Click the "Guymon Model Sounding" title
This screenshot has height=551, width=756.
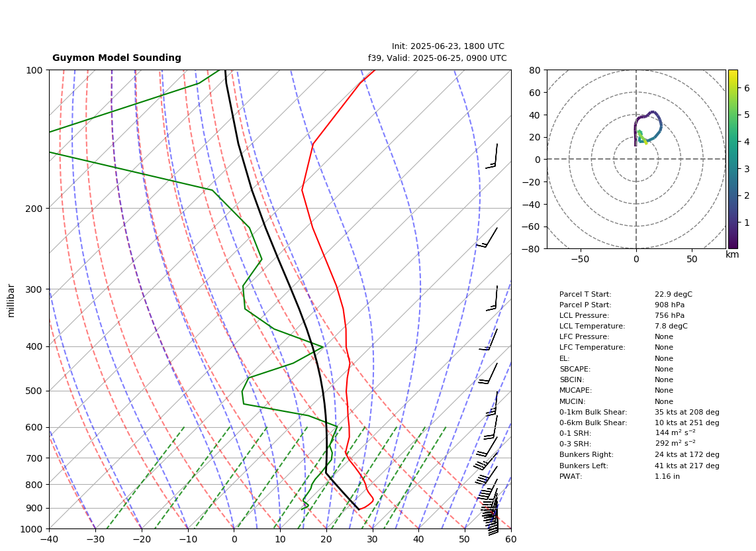tap(117, 58)
